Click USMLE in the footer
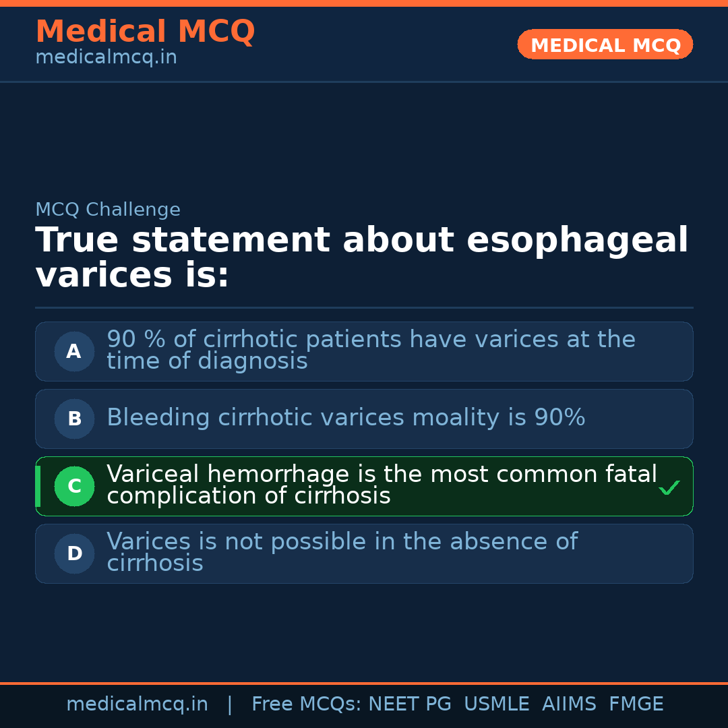The image size is (728, 728). pyautogui.click(x=497, y=704)
